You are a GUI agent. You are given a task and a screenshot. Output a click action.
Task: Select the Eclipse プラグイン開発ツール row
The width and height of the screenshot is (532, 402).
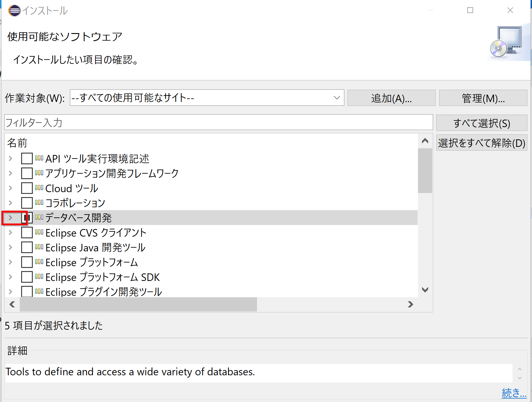[x=104, y=292]
